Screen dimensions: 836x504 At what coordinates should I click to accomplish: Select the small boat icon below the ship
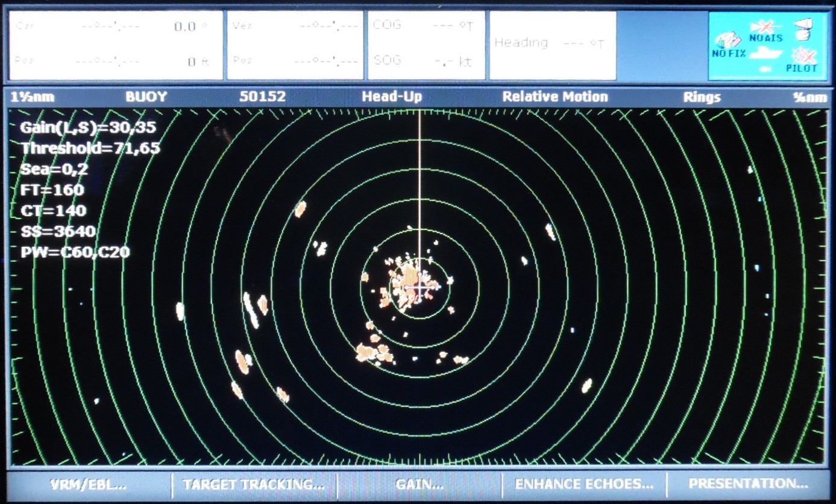point(765,68)
